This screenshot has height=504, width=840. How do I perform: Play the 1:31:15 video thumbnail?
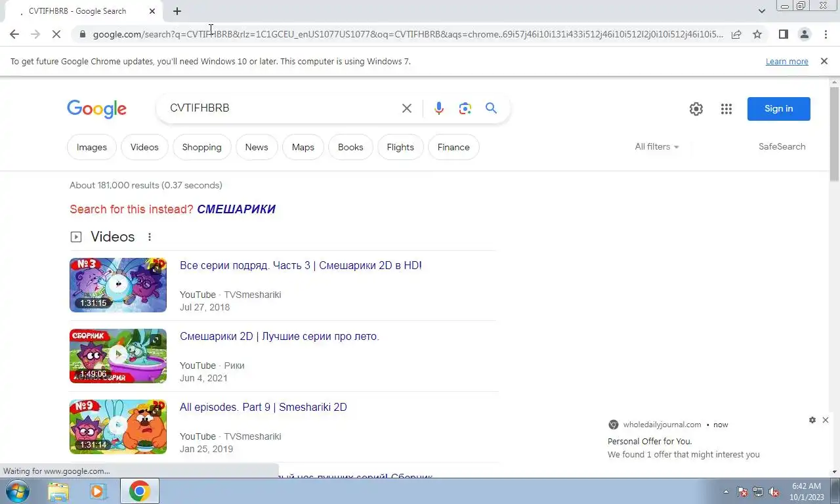tap(118, 285)
